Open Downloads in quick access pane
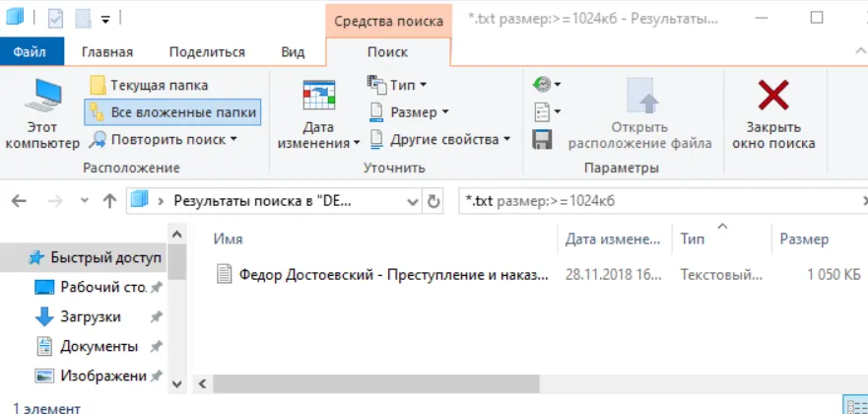The image size is (868, 414). click(x=91, y=317)
